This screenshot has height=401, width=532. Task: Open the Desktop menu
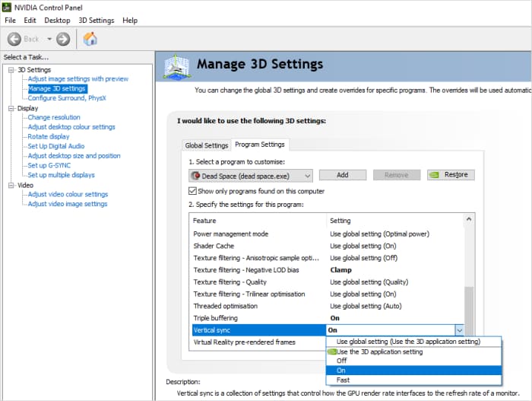click(57, 21)
